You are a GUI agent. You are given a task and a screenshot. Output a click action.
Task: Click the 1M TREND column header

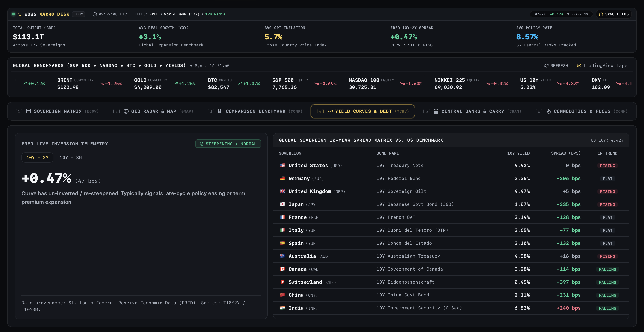[607, 153]
